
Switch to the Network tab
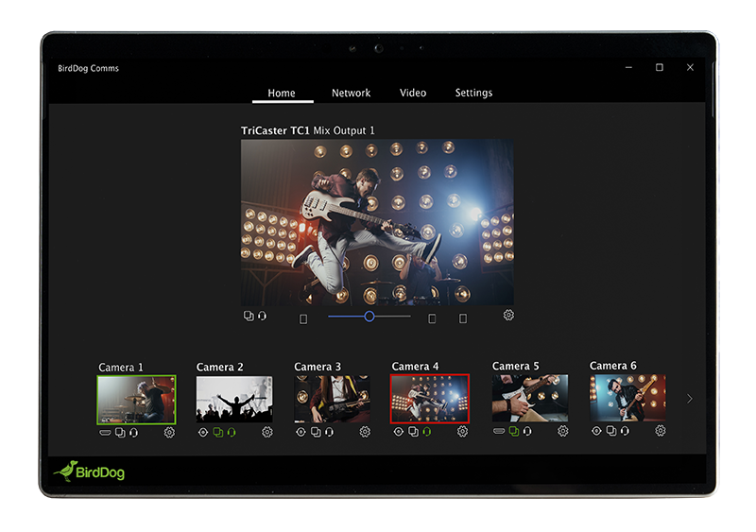(x=351, y=94)
